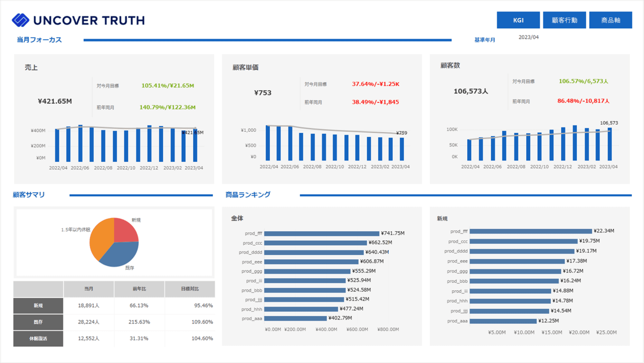This screenshot has height=363, width=644.
Task: Select 105.41%/¥21.65M target value
Action: click(167, 85)
